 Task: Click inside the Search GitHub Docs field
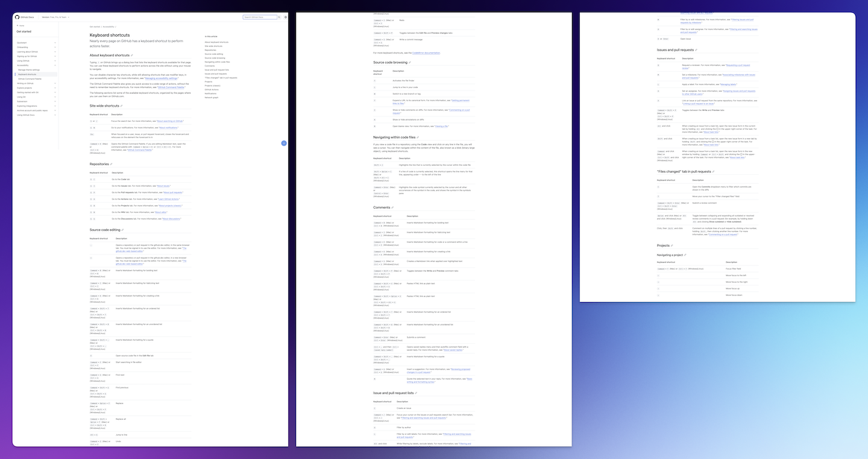tap(260, 17)
